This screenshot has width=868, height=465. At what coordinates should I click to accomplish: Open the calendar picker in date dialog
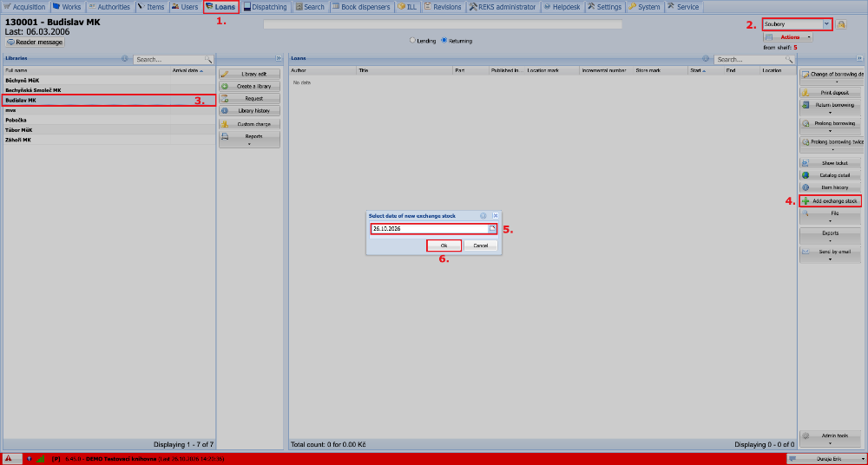(x=491, y=229)
